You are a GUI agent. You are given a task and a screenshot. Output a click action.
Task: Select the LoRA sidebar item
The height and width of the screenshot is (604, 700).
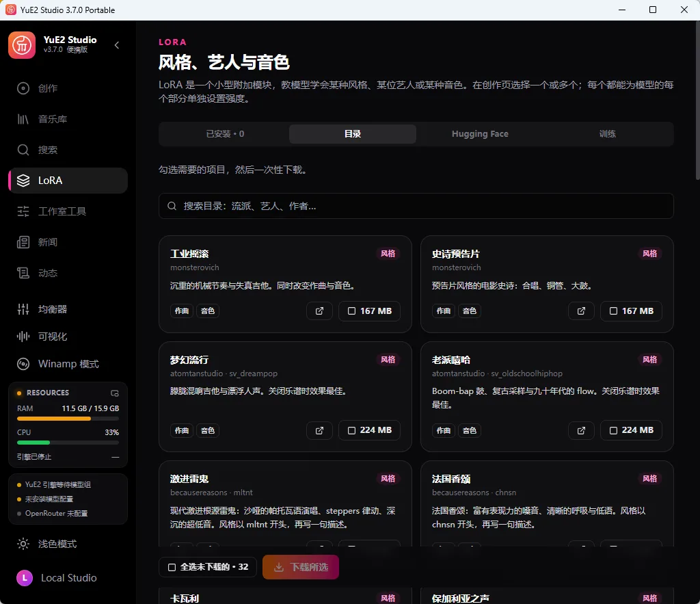click(68, 181)
